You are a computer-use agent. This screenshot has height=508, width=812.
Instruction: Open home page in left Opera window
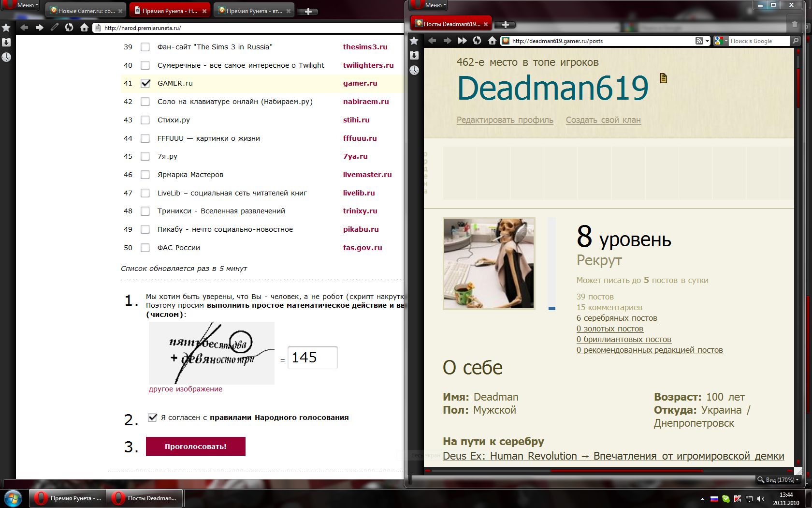coord(85,28)
